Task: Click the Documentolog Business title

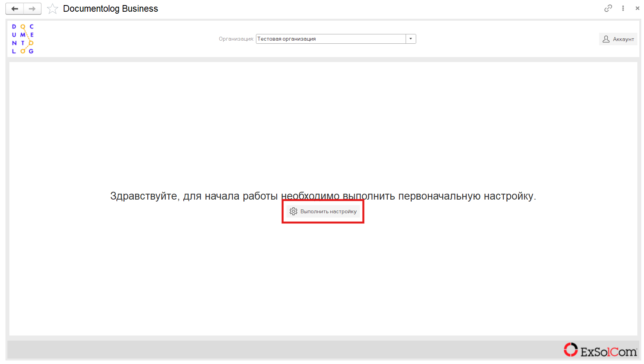Action: (x=111, y=9)
